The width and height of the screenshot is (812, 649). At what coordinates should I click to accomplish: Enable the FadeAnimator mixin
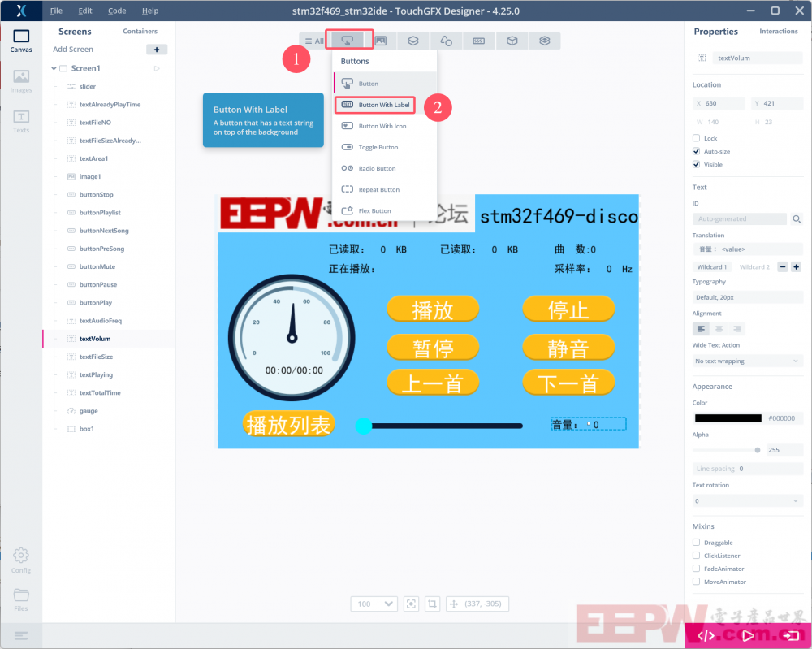pyautogui.click(x=696, y=569)
